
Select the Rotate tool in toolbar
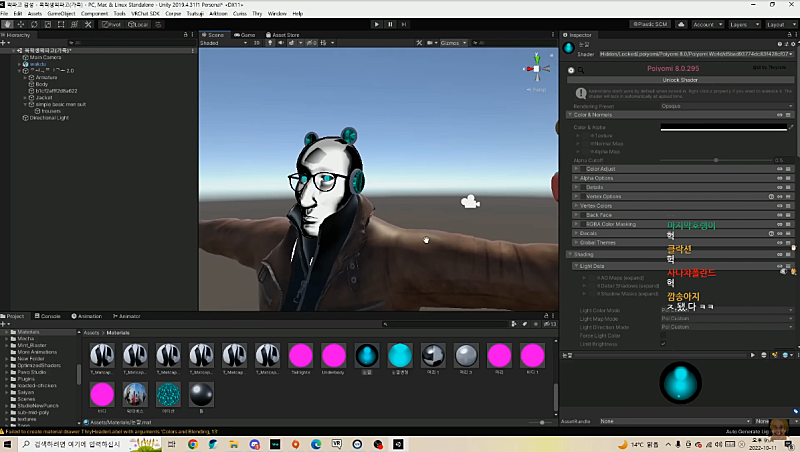click(36, 23)
